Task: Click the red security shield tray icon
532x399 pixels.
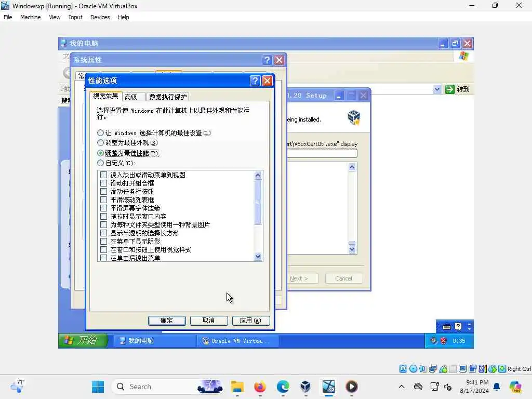Action: 443,341
